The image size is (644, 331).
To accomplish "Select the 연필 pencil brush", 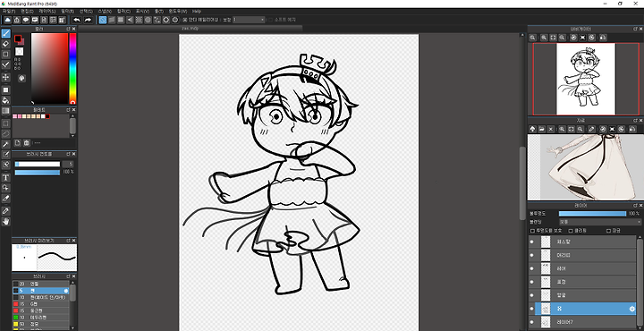I will point(40,284).
